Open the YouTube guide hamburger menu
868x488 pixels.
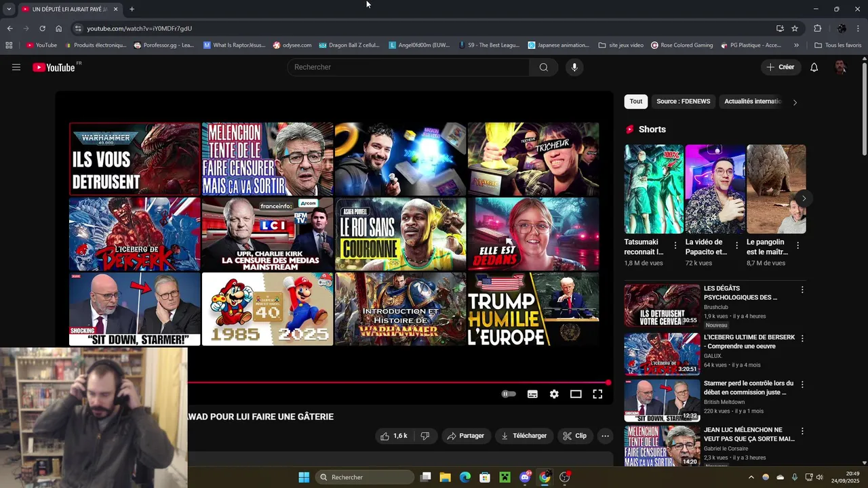coord(16,67)
